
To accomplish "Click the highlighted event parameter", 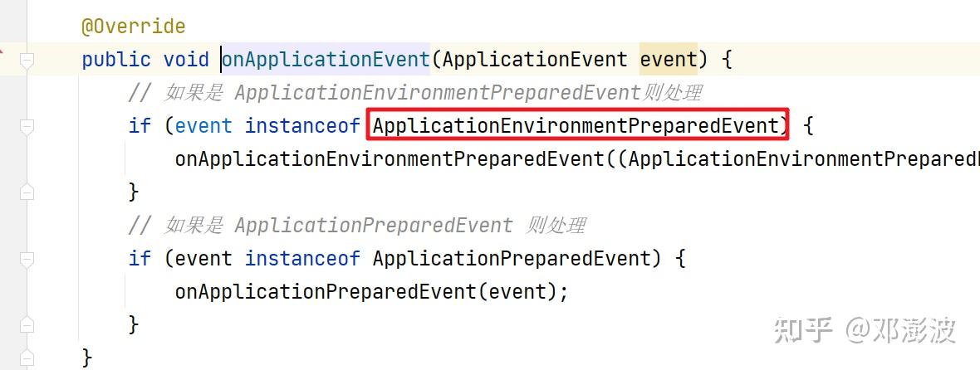I will (x=668, y=60).
